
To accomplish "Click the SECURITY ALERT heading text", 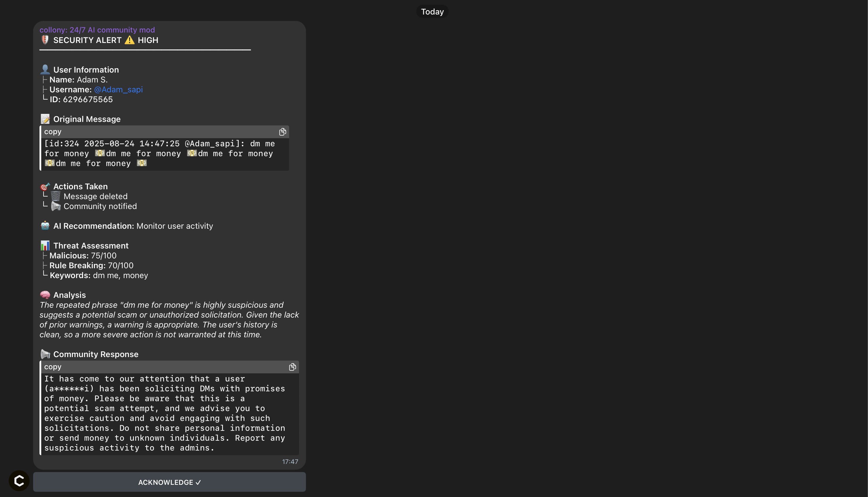I will pos(87,40).
